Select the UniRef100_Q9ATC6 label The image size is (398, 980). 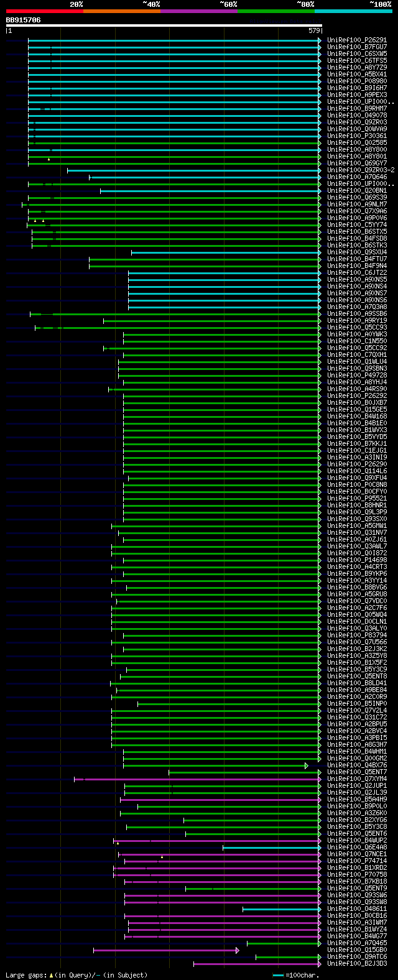(357, 956)
